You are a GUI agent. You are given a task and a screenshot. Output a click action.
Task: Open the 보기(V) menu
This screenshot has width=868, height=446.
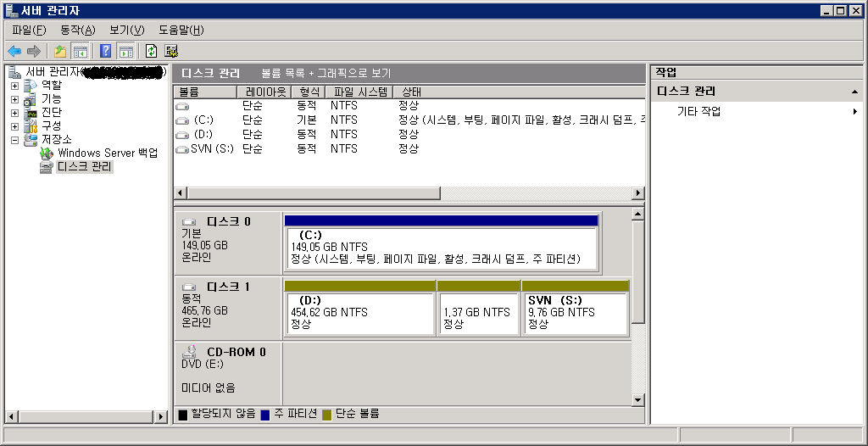pyautogui.click(x=126, y=30)
